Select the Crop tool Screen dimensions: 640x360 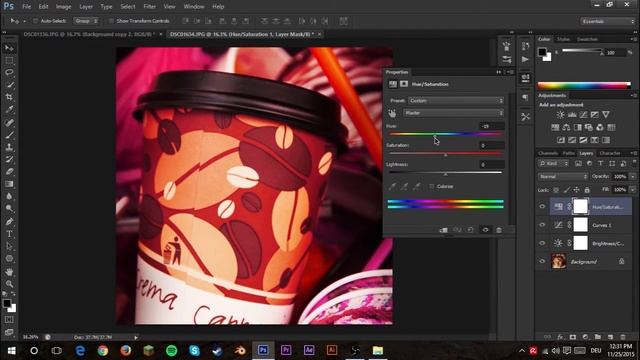pos(9,97)
